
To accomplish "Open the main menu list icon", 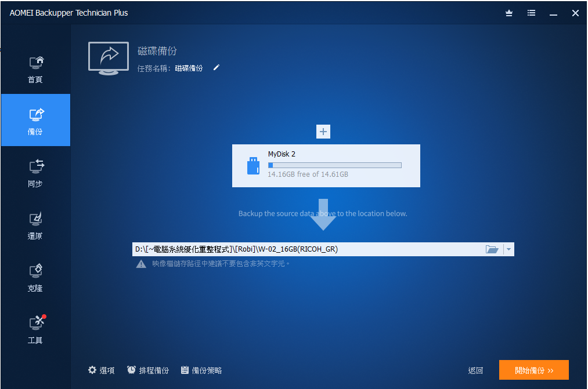I will (x=531, y=13).
